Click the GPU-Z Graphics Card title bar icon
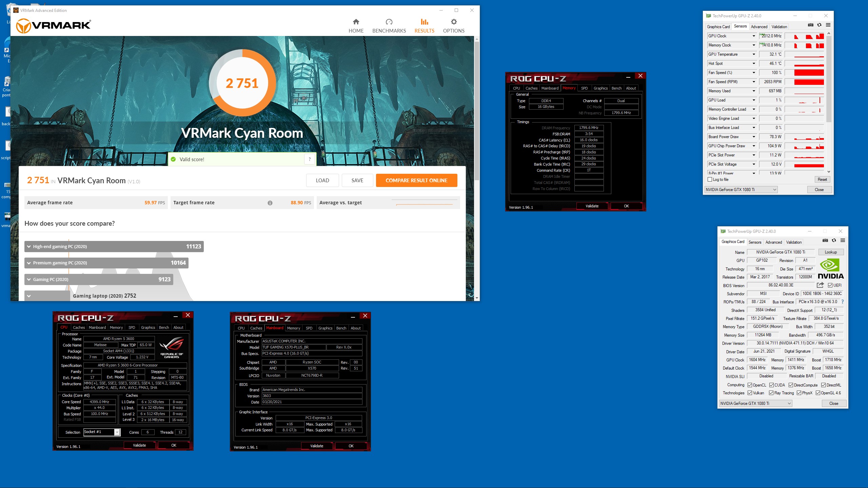 tap(723, 231)
